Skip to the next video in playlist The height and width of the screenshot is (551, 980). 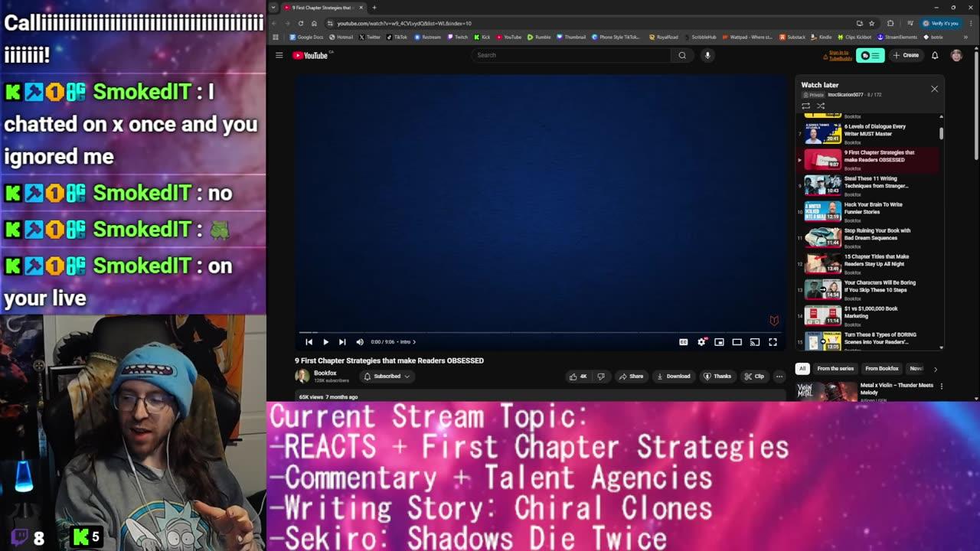click(342, 342)
